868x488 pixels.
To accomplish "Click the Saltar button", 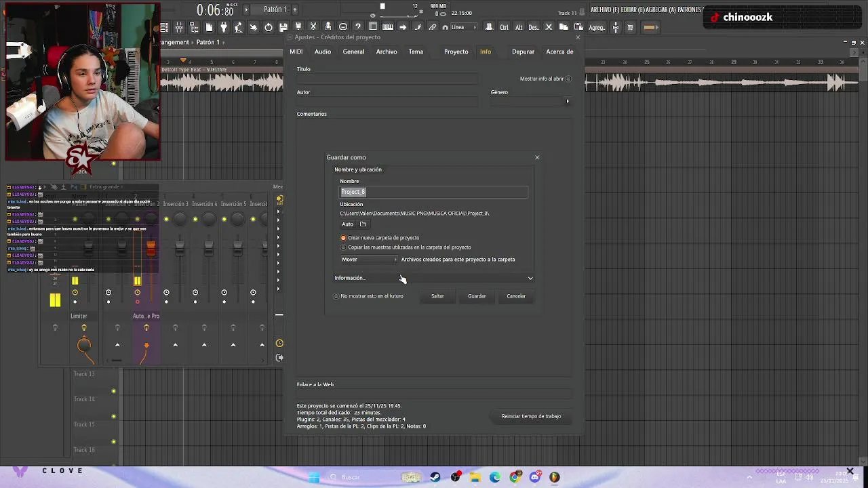I will click(437, 296).
